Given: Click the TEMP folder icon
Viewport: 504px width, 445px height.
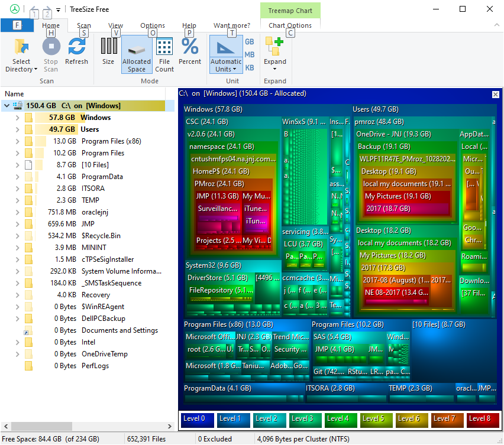Looking at the screenshot, I should pos(28,200).
